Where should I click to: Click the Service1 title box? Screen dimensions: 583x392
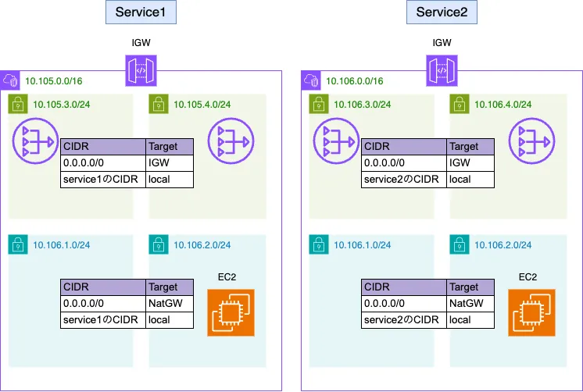tap(141, 12)
